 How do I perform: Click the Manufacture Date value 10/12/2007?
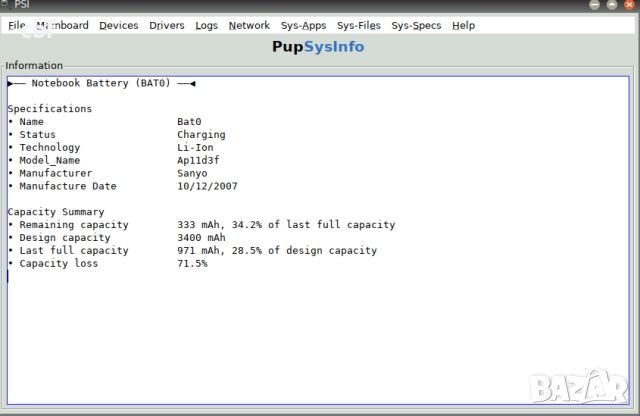point(207,186)
